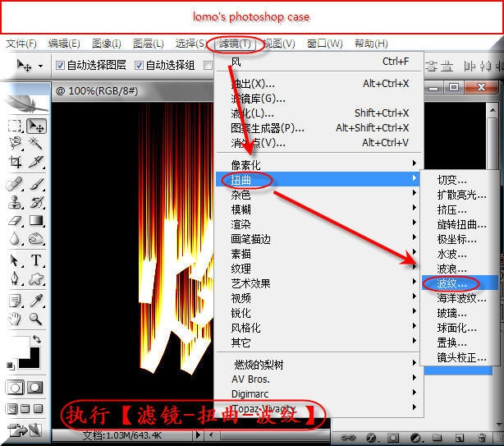This screenshot has width=504, height=446.
Task: Open the 编辑(E) menu
Action: [64, 44]
